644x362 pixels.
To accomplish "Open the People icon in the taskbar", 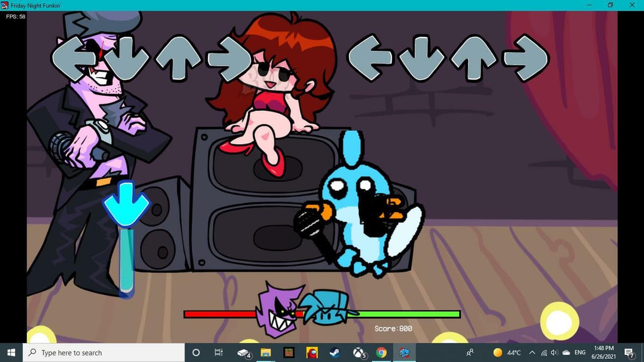I will [470, 352].
